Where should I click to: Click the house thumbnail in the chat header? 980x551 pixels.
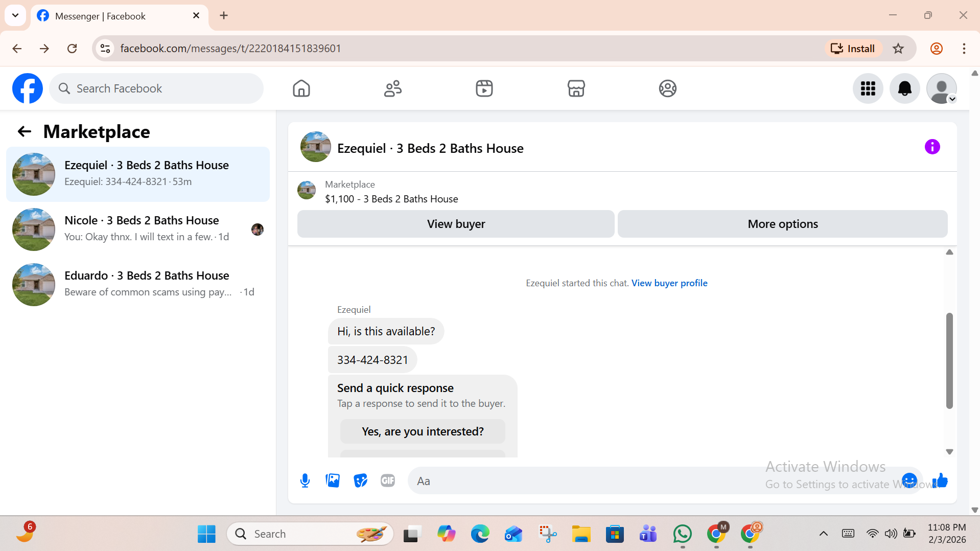pos(315,147)
